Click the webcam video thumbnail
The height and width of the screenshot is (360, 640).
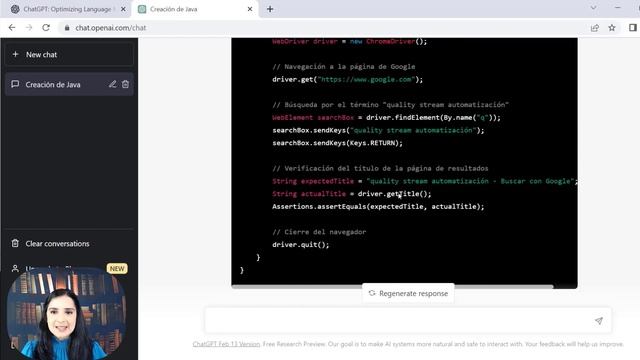point(67,313)
